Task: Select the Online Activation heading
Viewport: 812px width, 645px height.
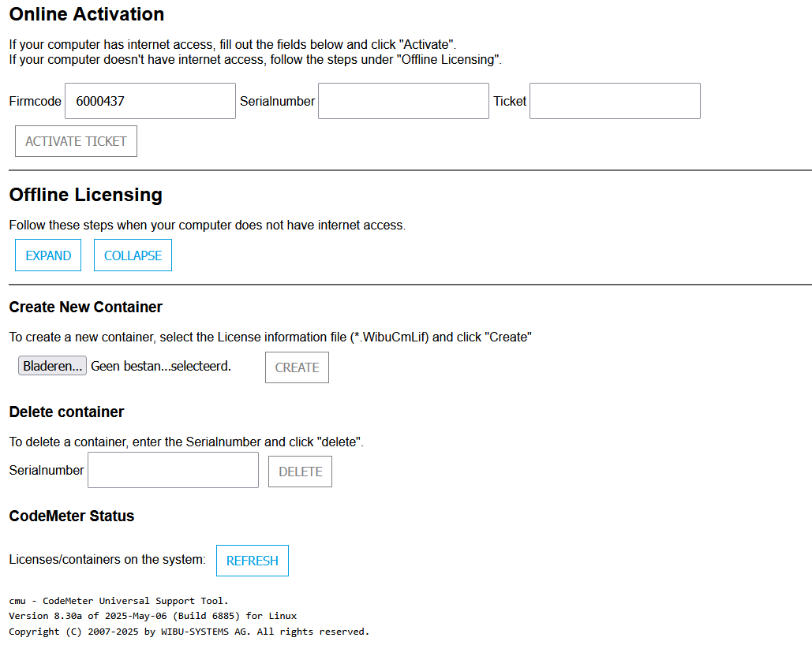Action: tap(87, 14)
